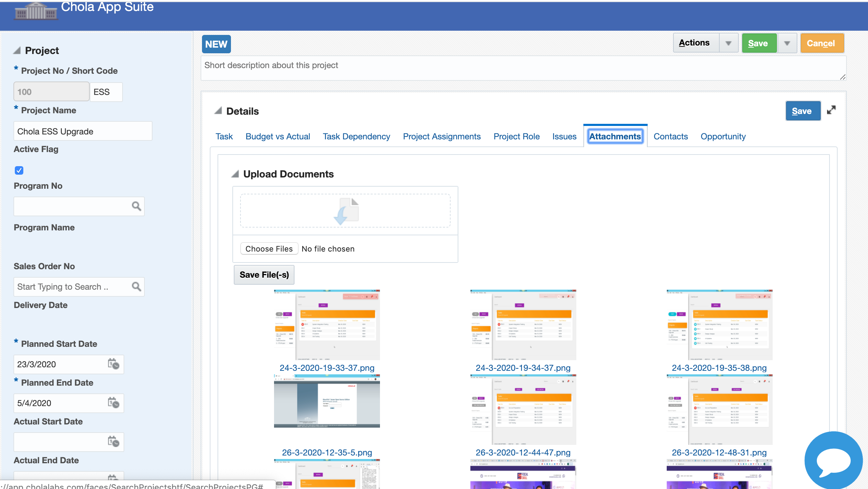Collapse the Upload Documents section
The height and width of the screenshot is (489, 868).
[235, 174]
